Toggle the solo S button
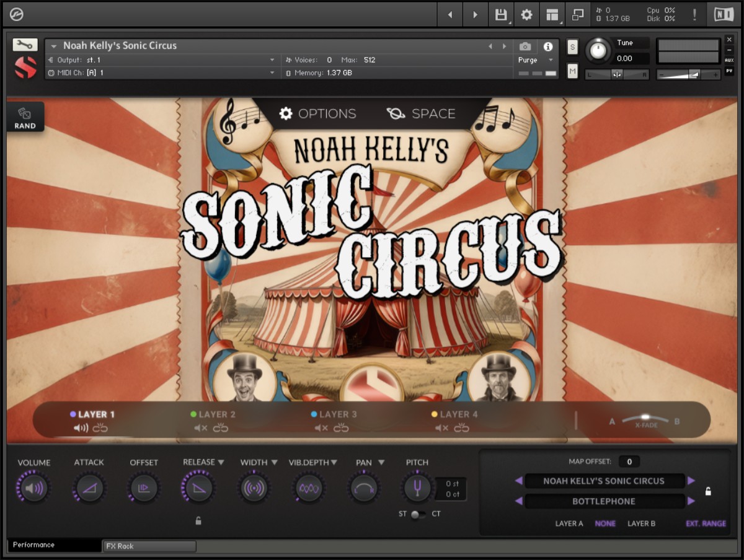This screenshot has height=560, width=744. click(572, 47)
